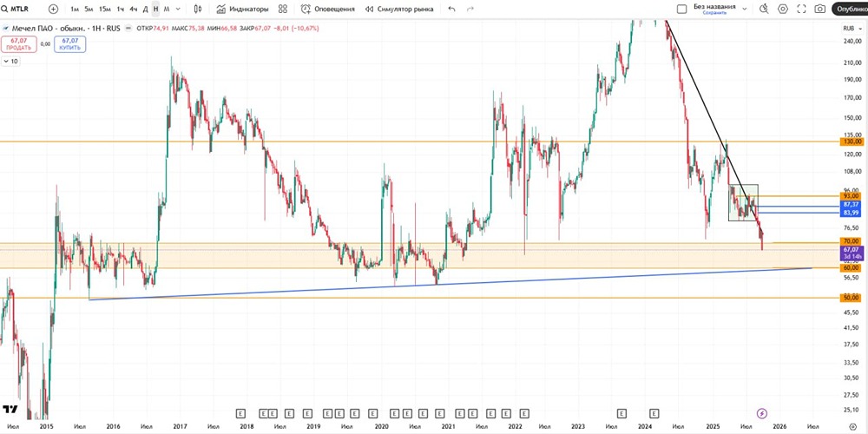
Task: Click the add-symbol plus circle icon
Action: click(x=53, y=9)
